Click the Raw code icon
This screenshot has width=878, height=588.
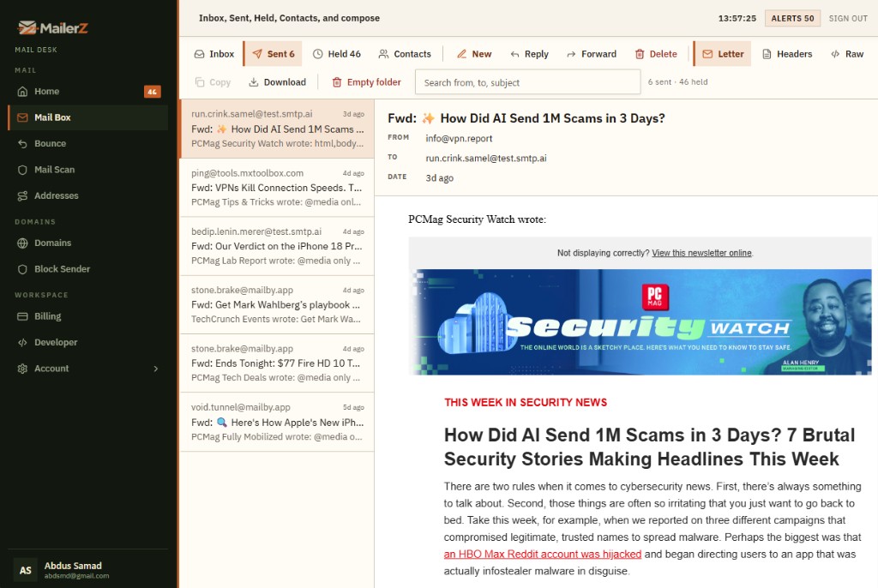pos(835,54)
